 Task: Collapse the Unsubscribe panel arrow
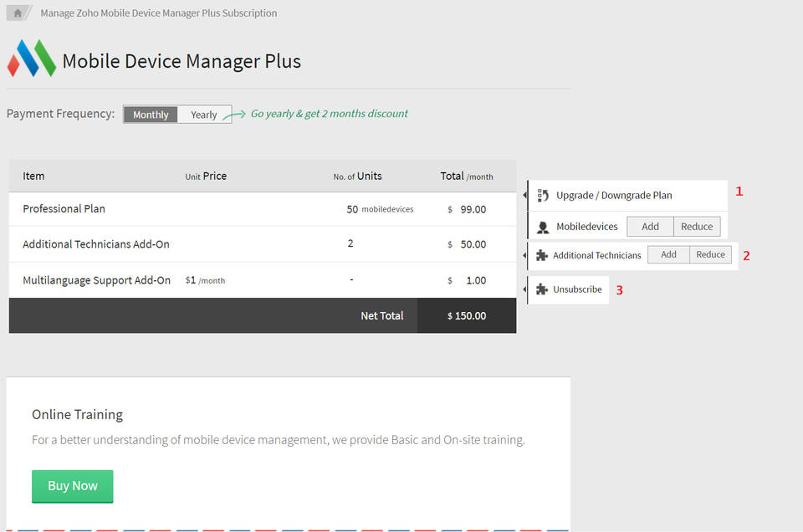pos(525,289)
